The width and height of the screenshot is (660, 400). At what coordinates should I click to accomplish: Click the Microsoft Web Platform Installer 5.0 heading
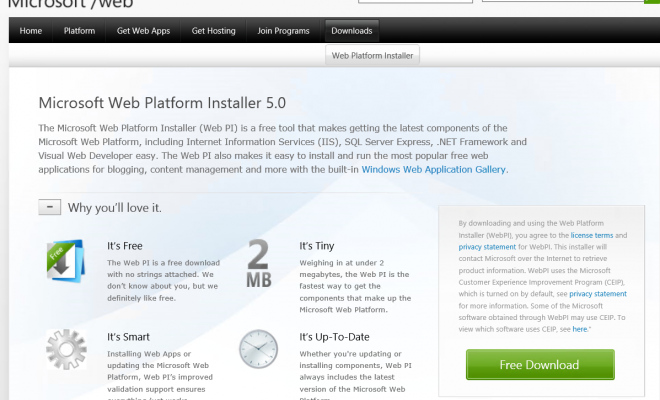162,103
